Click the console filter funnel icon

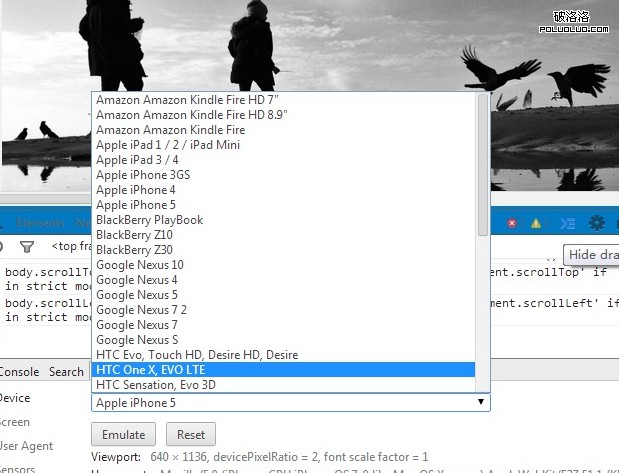[x=27, y=246]
